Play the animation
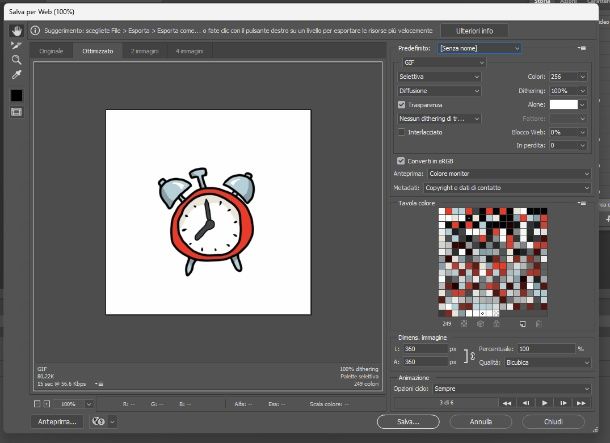Viewport: 610px width, 443px height. point(545,403)
